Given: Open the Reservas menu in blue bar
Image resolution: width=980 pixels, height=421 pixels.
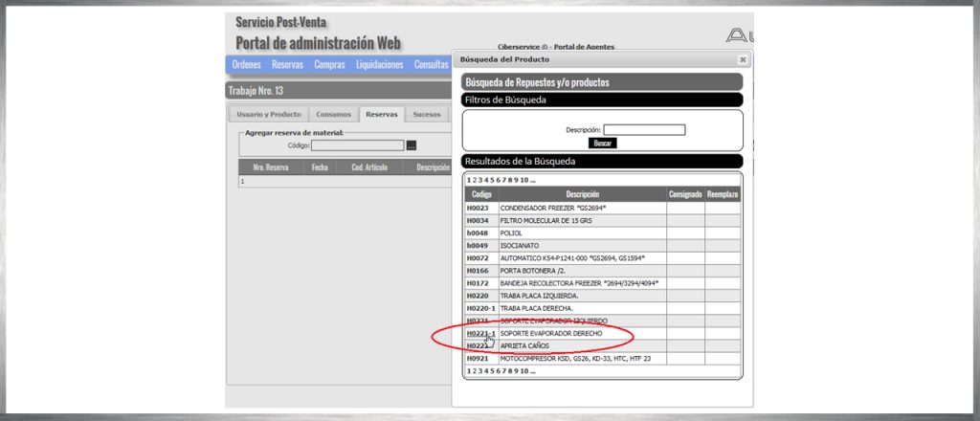Looking at the screenshot, I should click(287, 65).
